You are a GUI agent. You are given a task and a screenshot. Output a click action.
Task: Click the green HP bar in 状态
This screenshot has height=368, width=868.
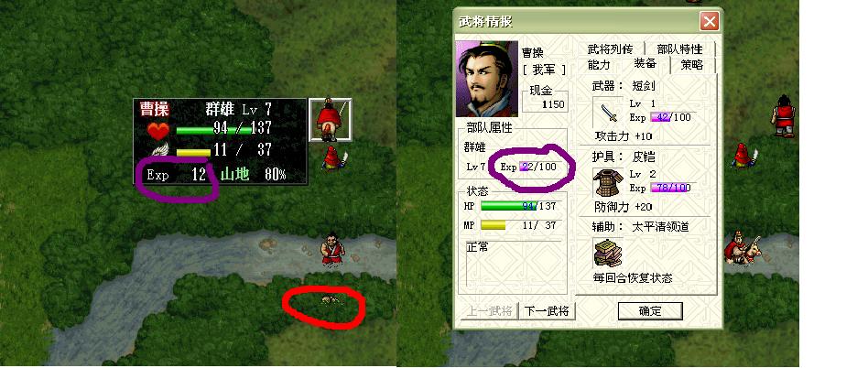508,206
